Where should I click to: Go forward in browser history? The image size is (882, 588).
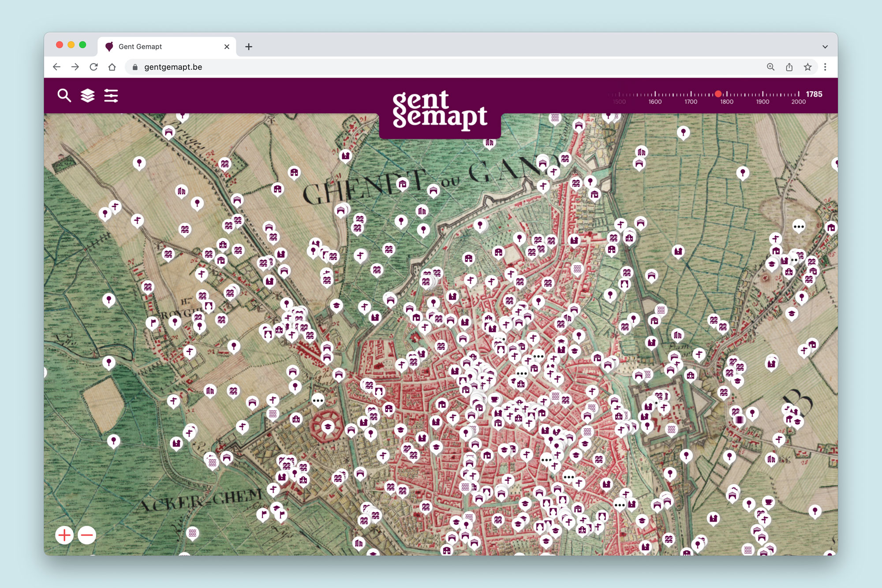pos(75,67)
